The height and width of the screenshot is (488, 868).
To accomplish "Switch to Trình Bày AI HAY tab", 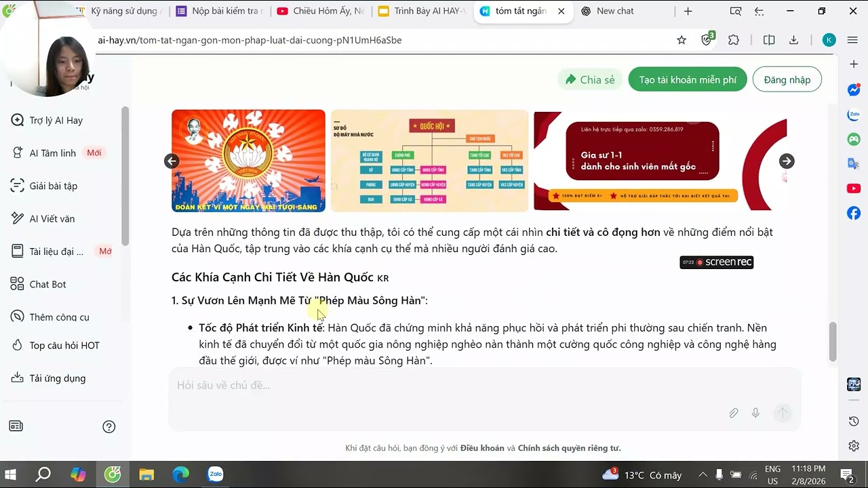I will click(422, 11).
